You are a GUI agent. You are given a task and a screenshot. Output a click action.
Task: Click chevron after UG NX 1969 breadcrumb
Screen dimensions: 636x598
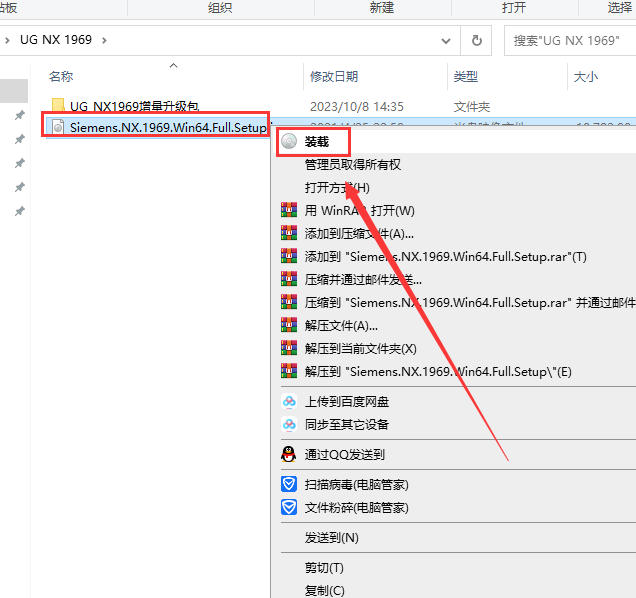(104, 40)
